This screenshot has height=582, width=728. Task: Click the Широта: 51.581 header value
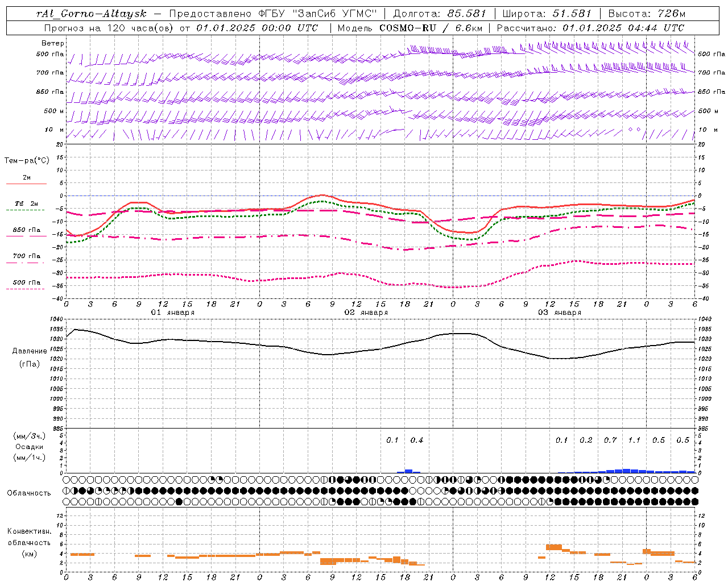point(547,14)
